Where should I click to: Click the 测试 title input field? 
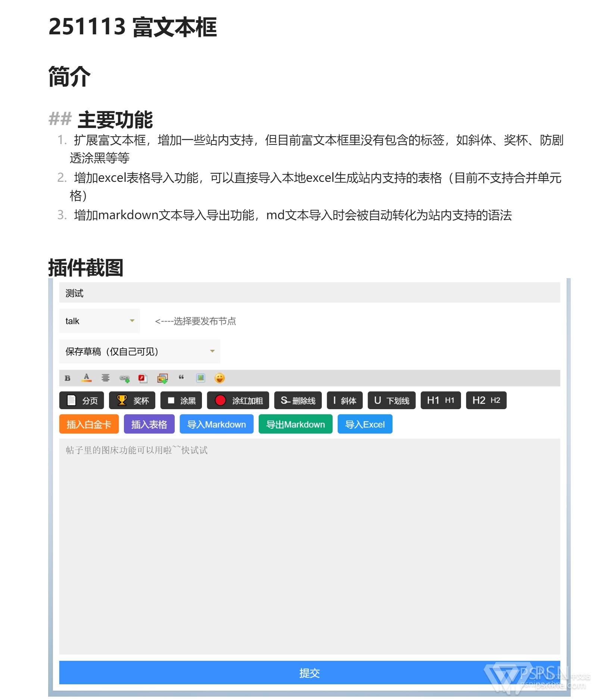tap(309, 293)
